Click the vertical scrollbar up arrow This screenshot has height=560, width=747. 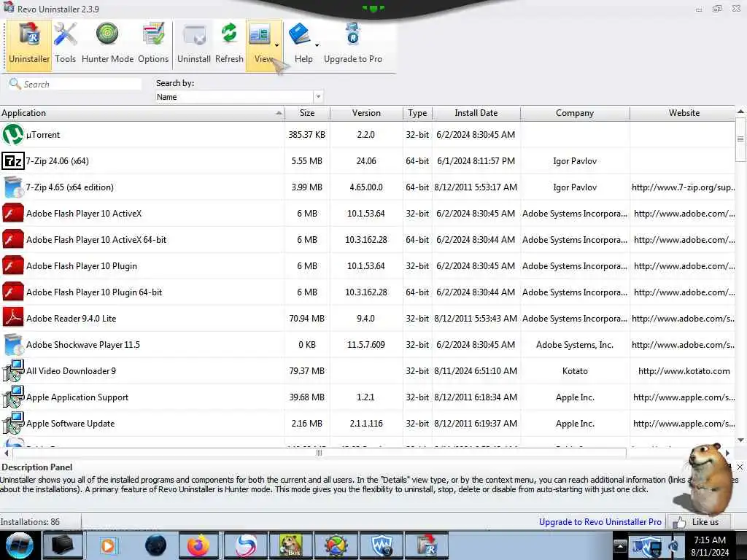coord(740,112)
